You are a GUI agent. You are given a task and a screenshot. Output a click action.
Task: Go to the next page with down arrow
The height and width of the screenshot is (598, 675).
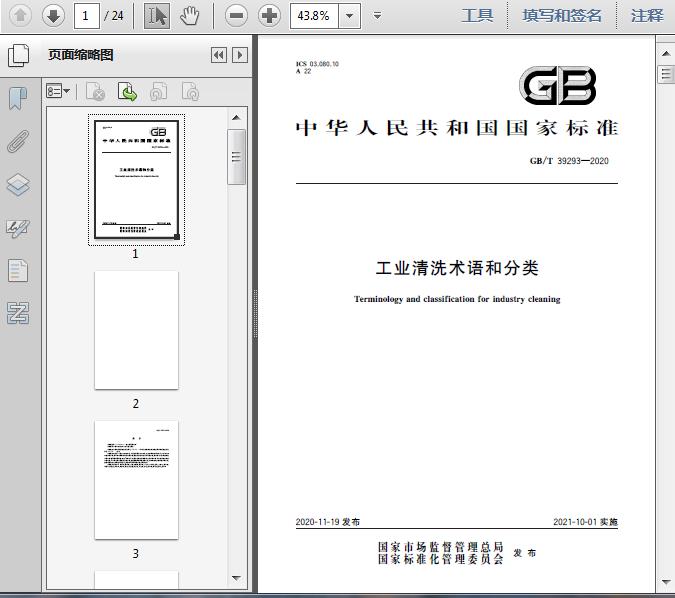coord(53,15)
